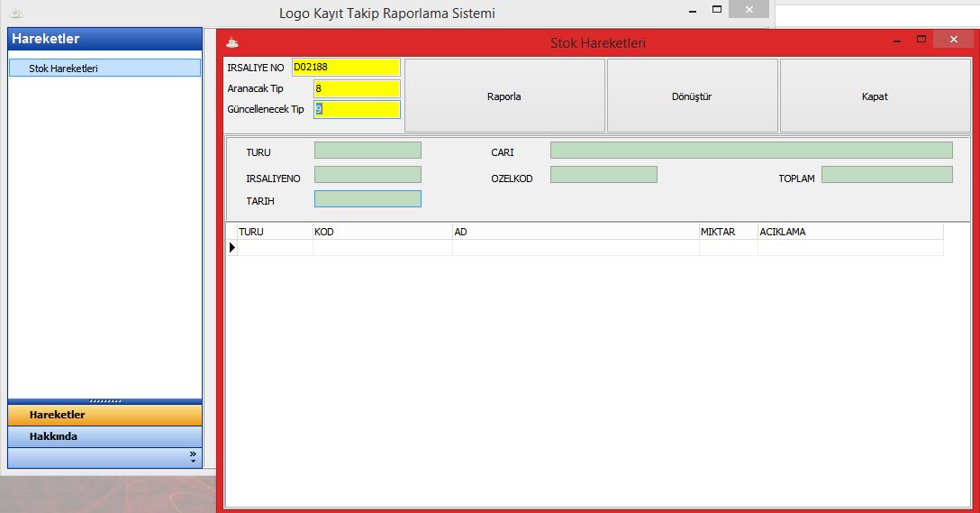Sort by the MIKTAR column header
Screen dimensions: 980x513
[728, 232]
